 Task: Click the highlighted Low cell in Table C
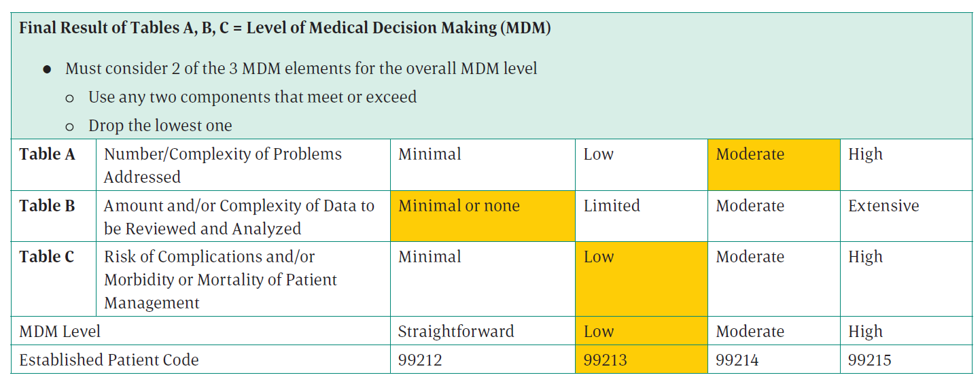(641, 278)
